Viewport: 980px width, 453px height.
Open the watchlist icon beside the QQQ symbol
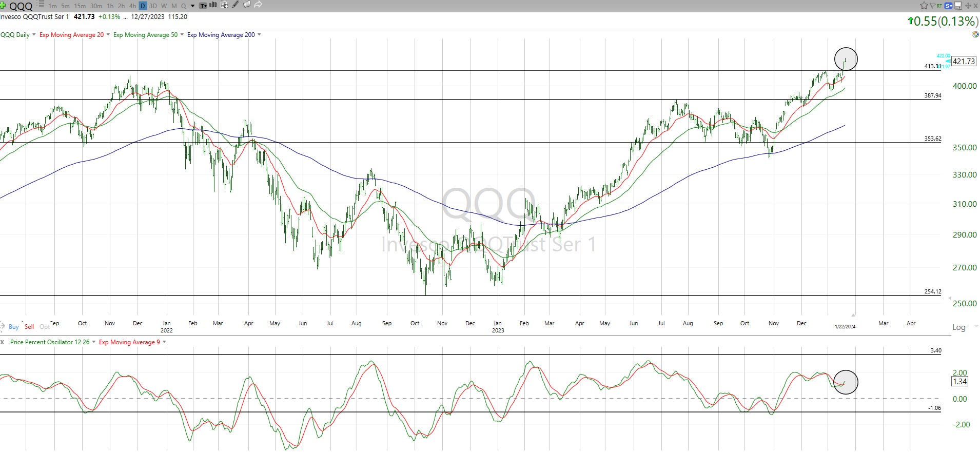(41, 4)
